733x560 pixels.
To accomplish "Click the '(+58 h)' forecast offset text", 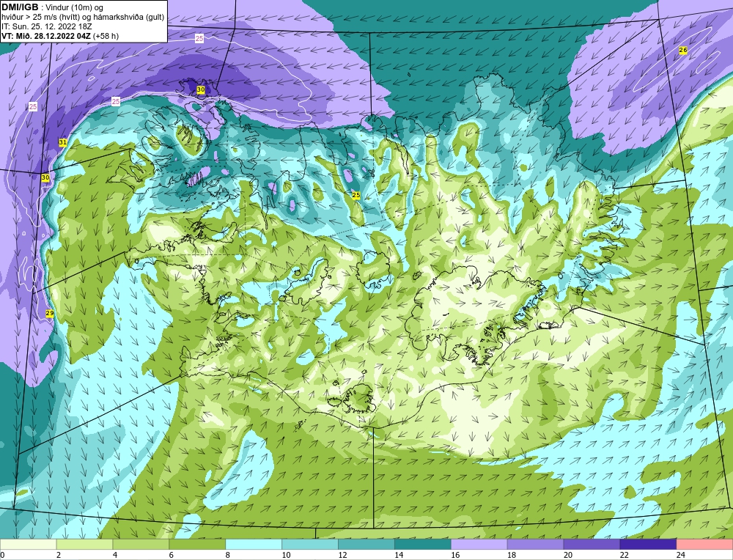I will [x=106, y=36].
